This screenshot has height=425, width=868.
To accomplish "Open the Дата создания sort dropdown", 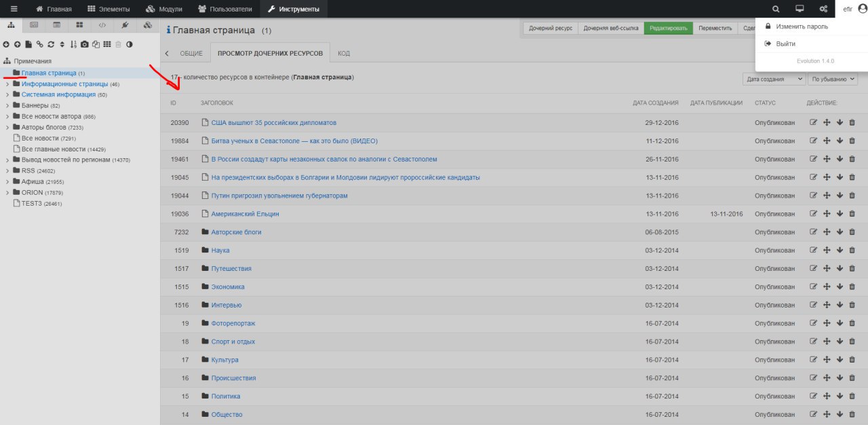I will pos(774,79).
